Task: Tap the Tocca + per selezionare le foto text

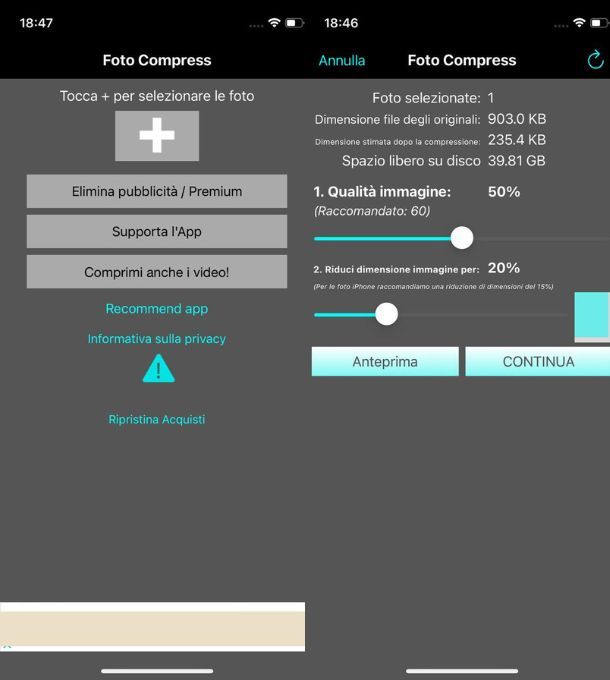Action: (157, 96)
